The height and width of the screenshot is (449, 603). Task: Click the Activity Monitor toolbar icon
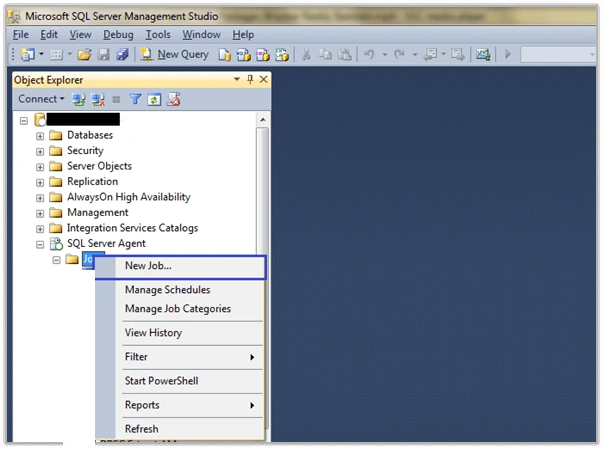(x=483, y=55)
